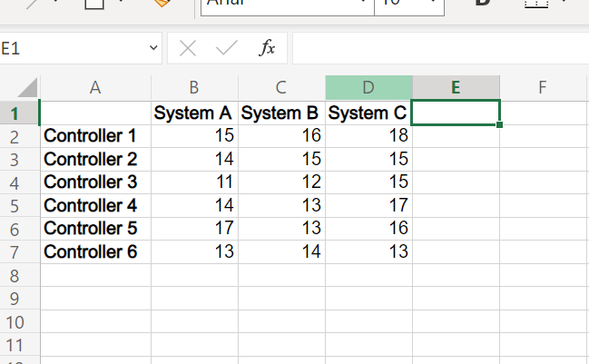The image size is (589, 364).
Task: Select row 6 header
Action: pyautogui.click(x=20, y=229)
